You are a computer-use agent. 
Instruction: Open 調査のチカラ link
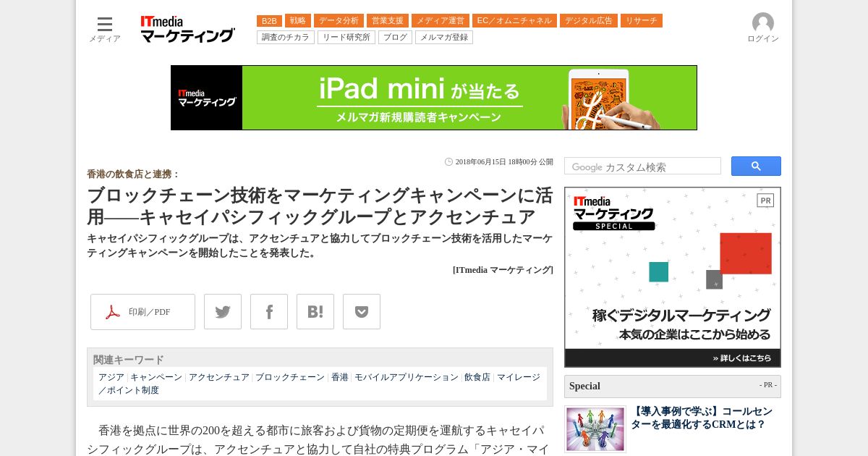point(286,37)
